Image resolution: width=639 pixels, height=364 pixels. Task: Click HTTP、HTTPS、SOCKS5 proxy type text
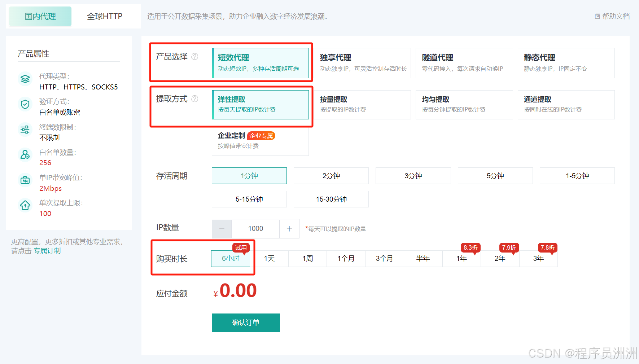coord(78,87)
